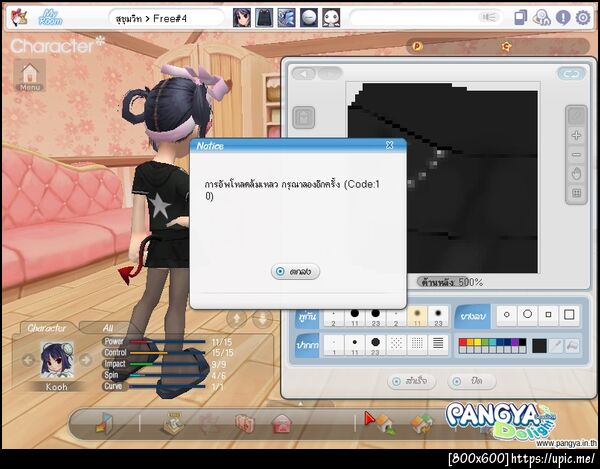Go to previous character with left arrow
Viewport: 600px width, 469px height.
click(x=28, y=360)
